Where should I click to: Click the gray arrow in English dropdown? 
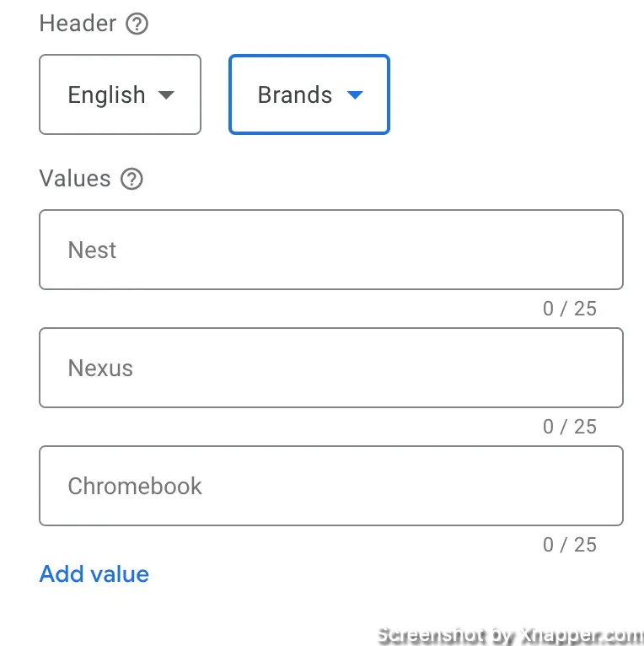click(166, 95)
